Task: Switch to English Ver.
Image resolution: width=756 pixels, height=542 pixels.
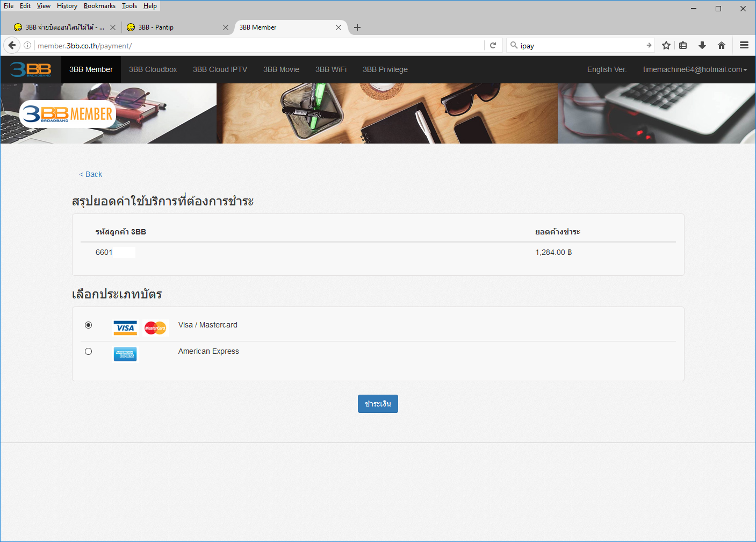Action: point(607,69)
